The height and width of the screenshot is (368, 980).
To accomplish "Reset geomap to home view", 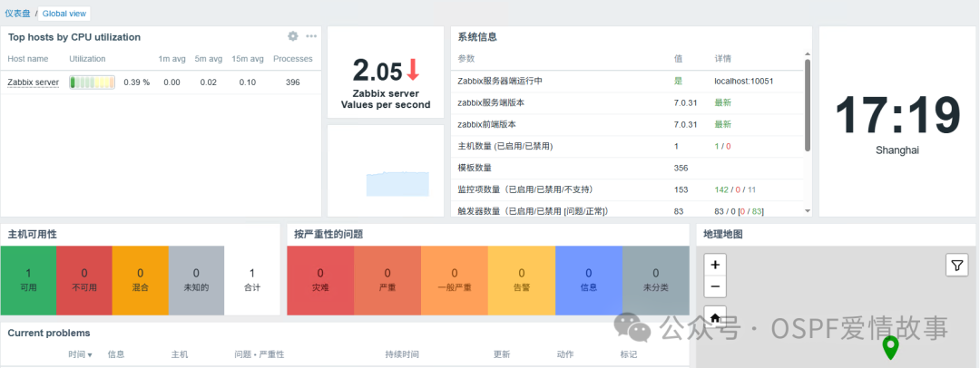I will (715, 315).
